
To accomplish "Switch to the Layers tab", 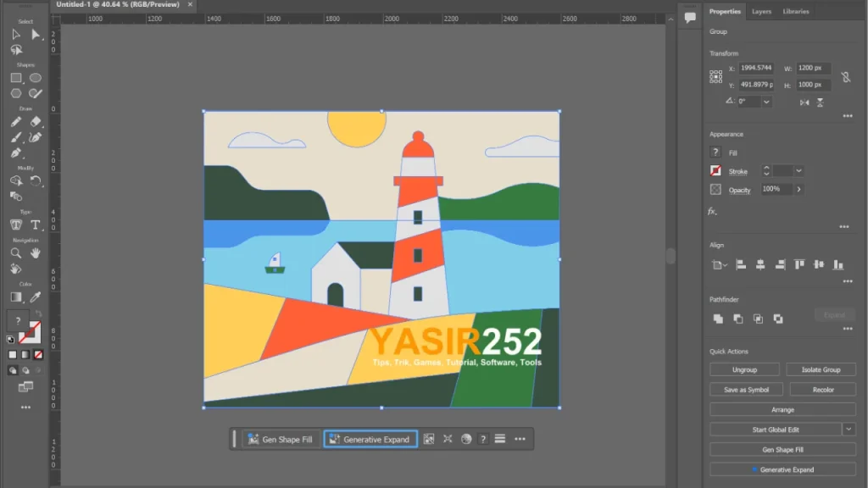I will (761, 12).
